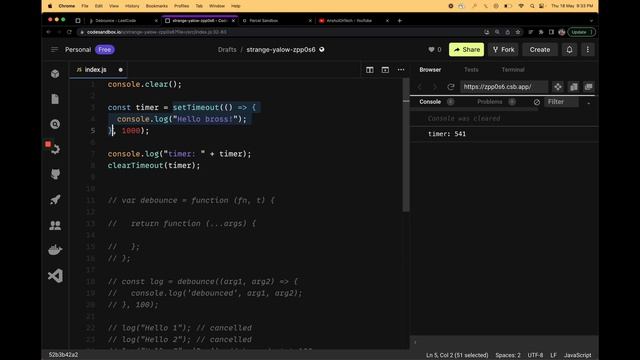640x360 pixels.
Task: Collapse the console panel chevron
Action: tap(588, 103)
